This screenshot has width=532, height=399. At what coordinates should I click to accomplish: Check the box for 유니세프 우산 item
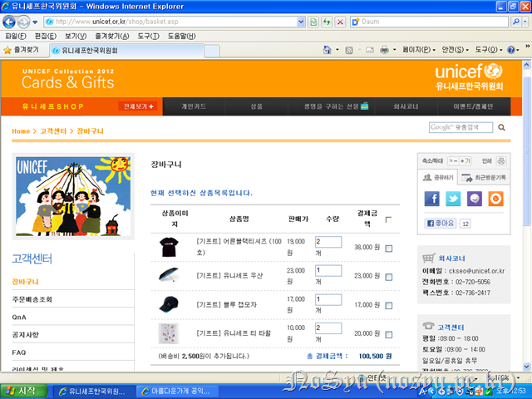389,276
